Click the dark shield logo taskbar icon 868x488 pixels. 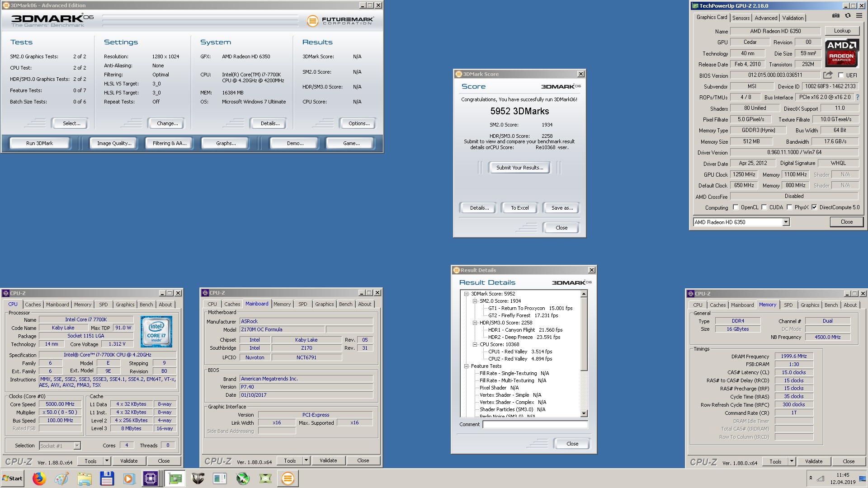[x=198, y=479]
